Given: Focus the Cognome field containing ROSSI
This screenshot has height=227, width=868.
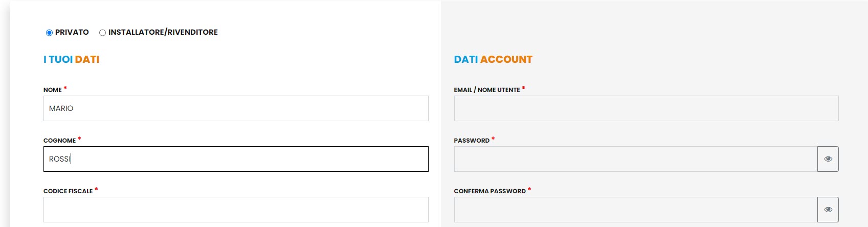Looking at the screenshot, I should pos(235,159).
